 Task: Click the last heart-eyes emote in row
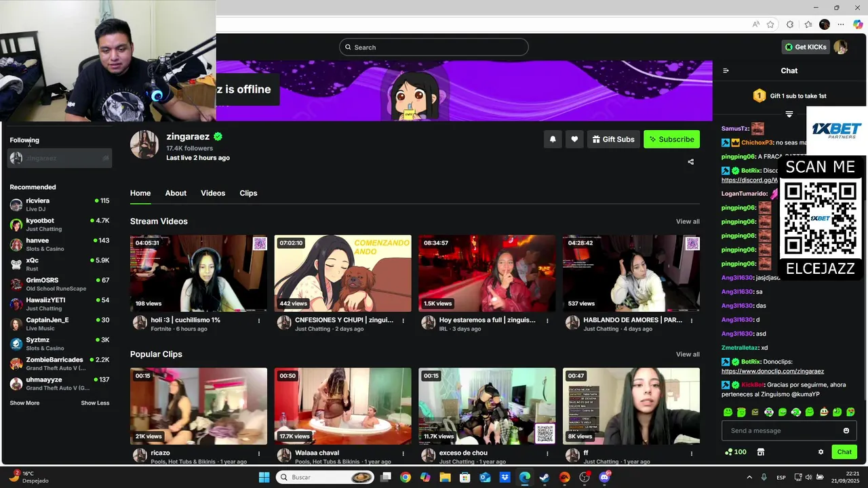[850, 412]
